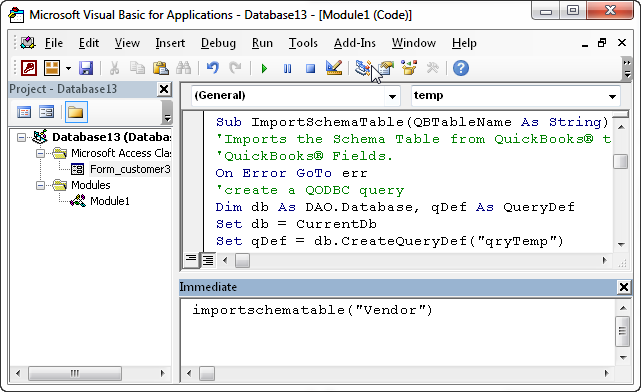This screenshot has width=641, height=392.
Task: Toggle Design Mode icon in toolbar
Action: pos(334,68)
